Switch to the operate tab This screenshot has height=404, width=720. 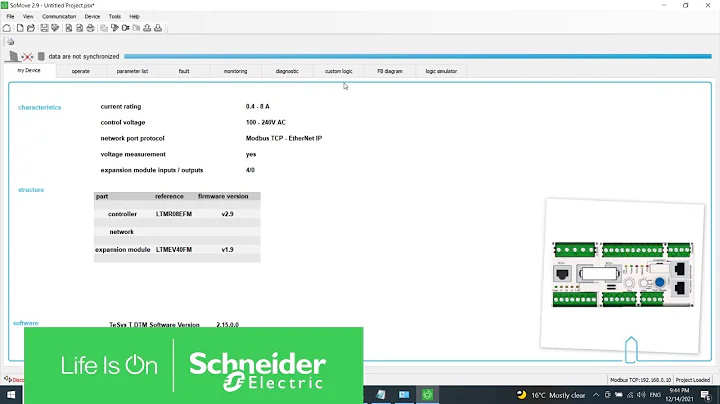coord(81,71)
